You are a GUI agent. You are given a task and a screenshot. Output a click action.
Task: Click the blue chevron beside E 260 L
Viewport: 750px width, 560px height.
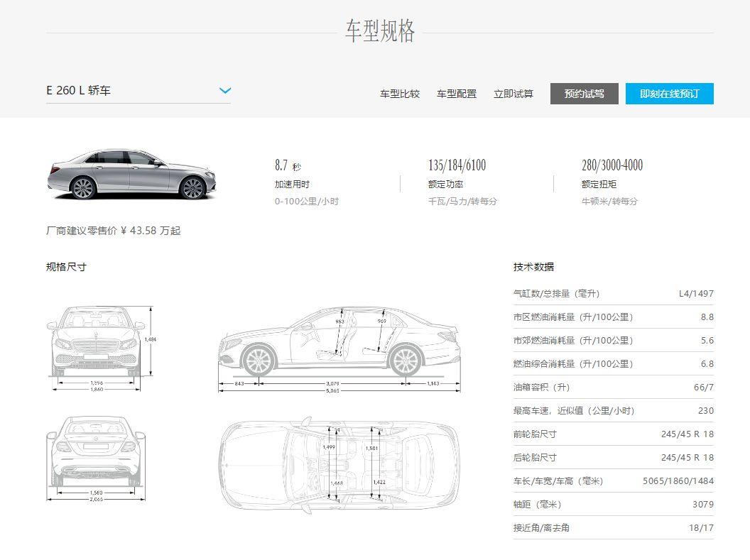click(225, 91)
